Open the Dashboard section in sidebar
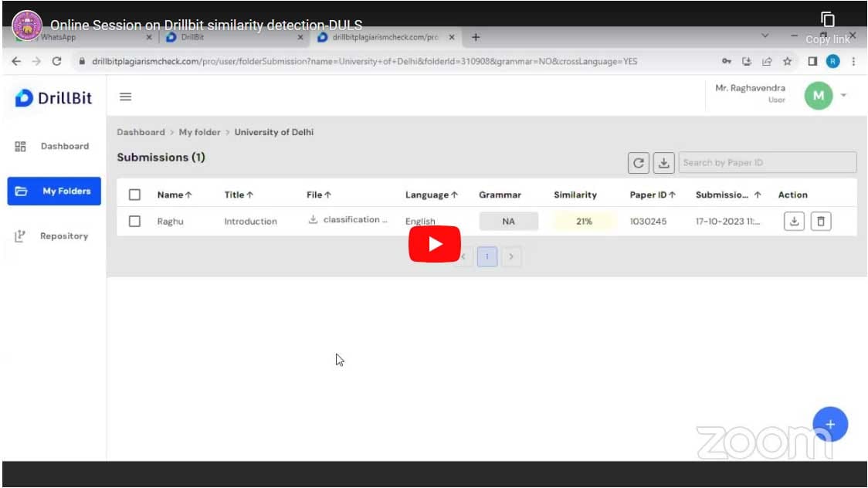868x488 pixels. pos(65,146)
